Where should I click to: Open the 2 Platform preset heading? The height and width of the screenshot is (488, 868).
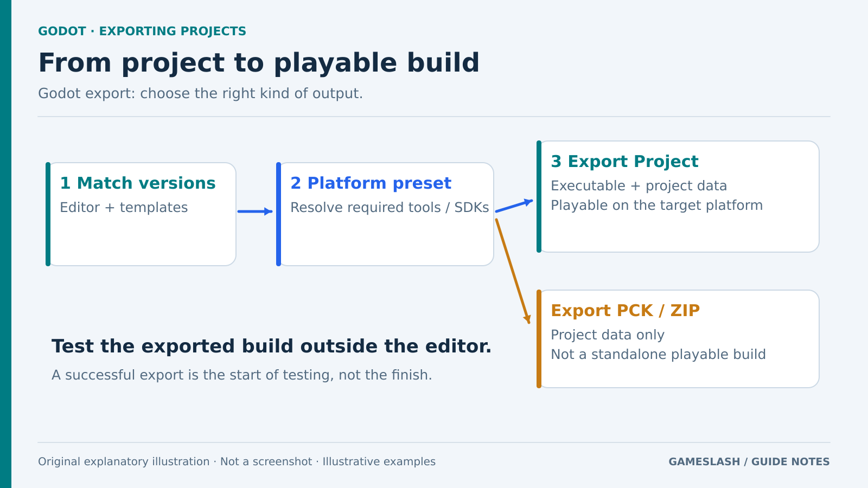click(371, 183)
